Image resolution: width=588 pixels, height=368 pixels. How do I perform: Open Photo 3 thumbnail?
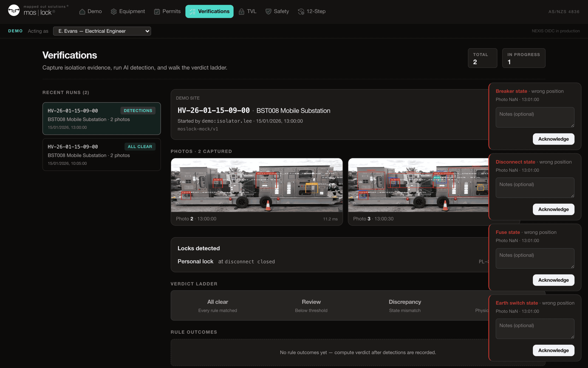tap(418, 185)
